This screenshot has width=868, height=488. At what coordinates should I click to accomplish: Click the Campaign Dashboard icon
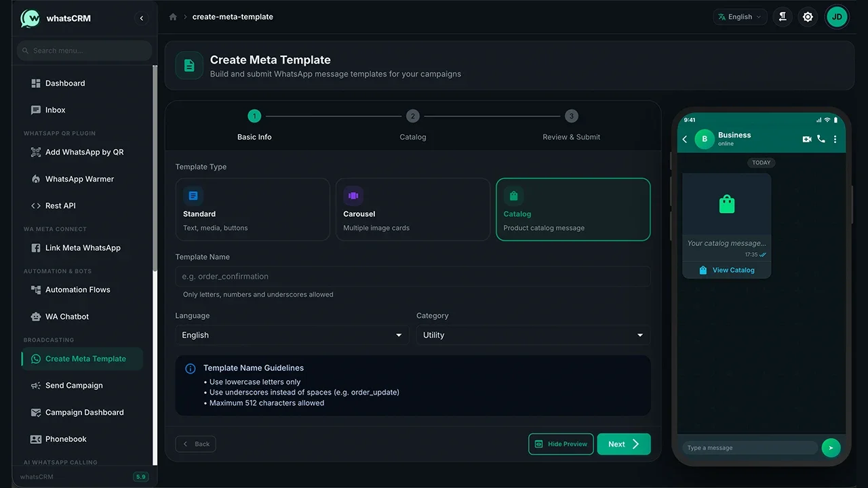(x=36, y=412)
